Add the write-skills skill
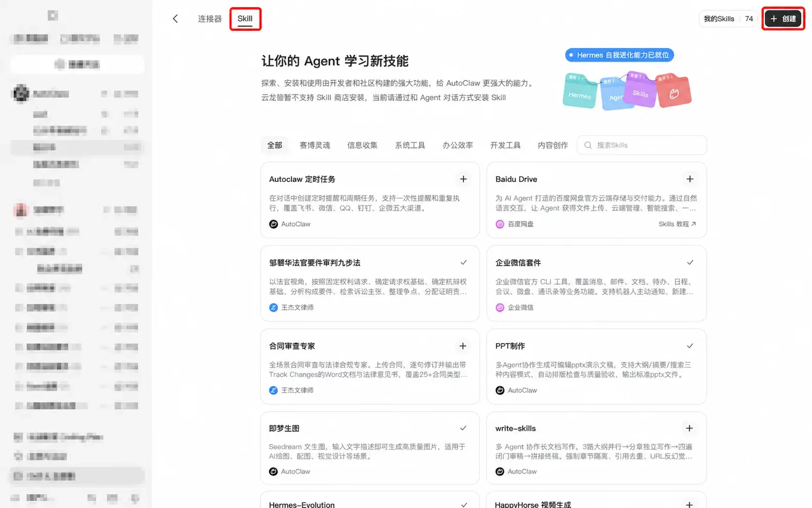 click(689, 428)
